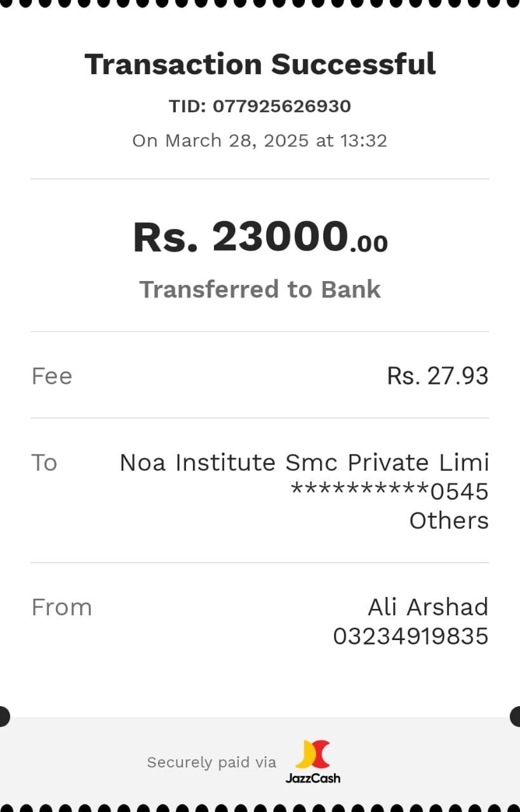This screenshot has width=520, height=812.
Task: Click the Others bank label
Action: [448, 521]
